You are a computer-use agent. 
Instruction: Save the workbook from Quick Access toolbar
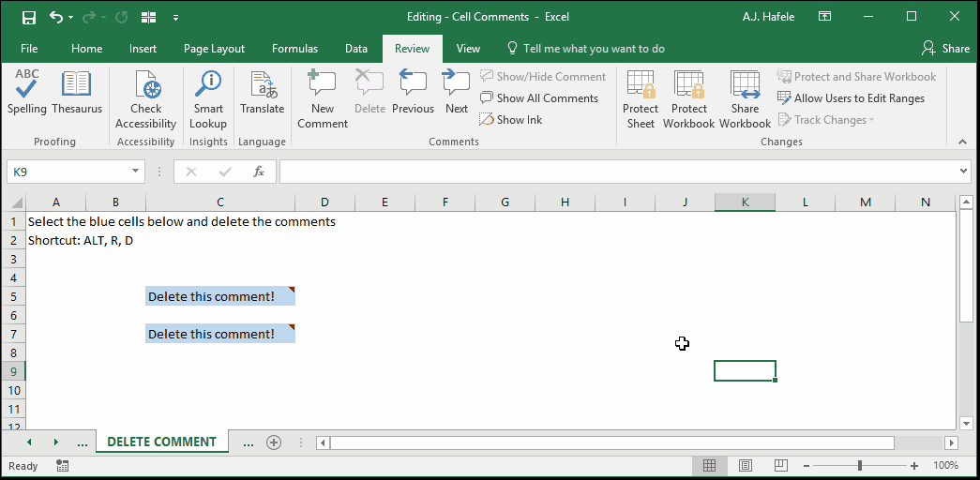pos(29,18)
